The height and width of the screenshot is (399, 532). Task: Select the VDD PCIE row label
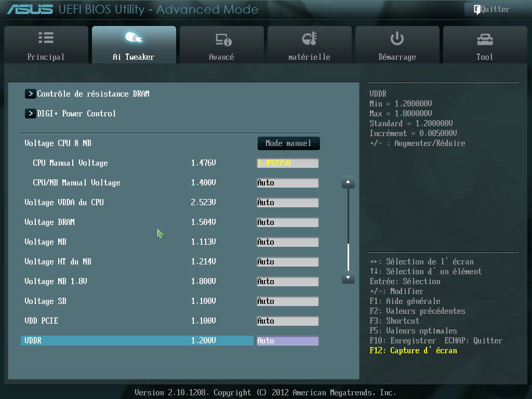(42, 320)
